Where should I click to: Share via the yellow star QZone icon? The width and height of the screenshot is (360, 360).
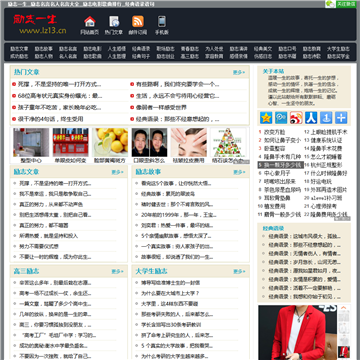(266, 118)
